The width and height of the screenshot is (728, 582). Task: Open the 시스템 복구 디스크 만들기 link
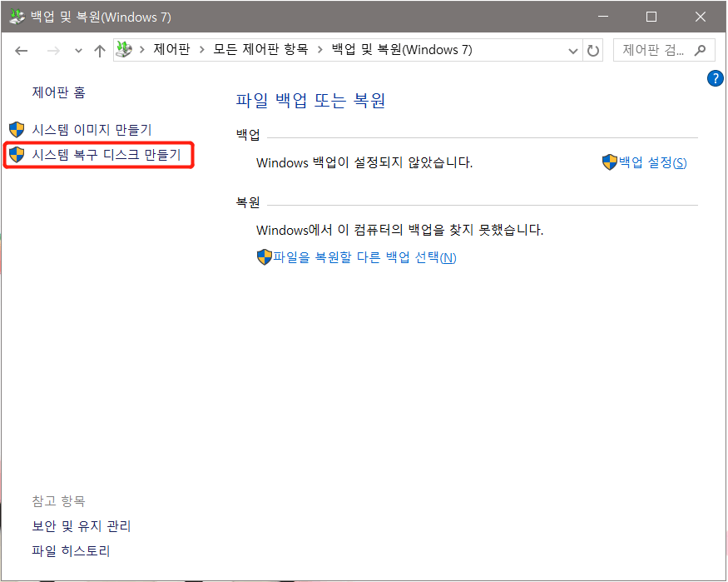[x=106, y=155]
